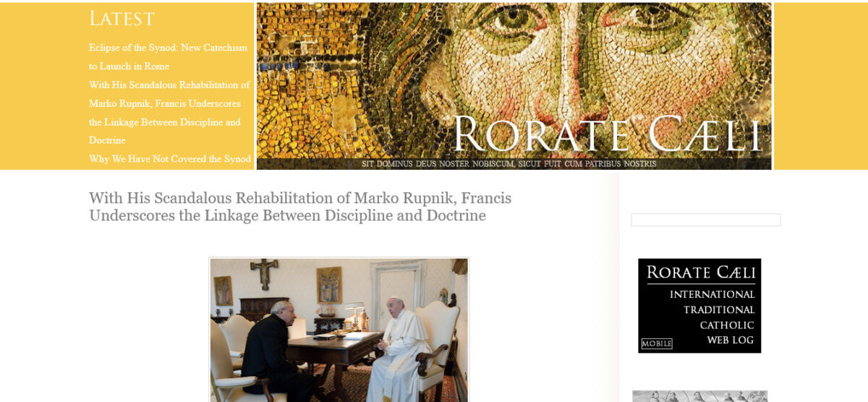This screenshot has width=868, height=402.
Task: Click 'International Traditional Catholic Web Log' text
Action: tap(712, 317)
